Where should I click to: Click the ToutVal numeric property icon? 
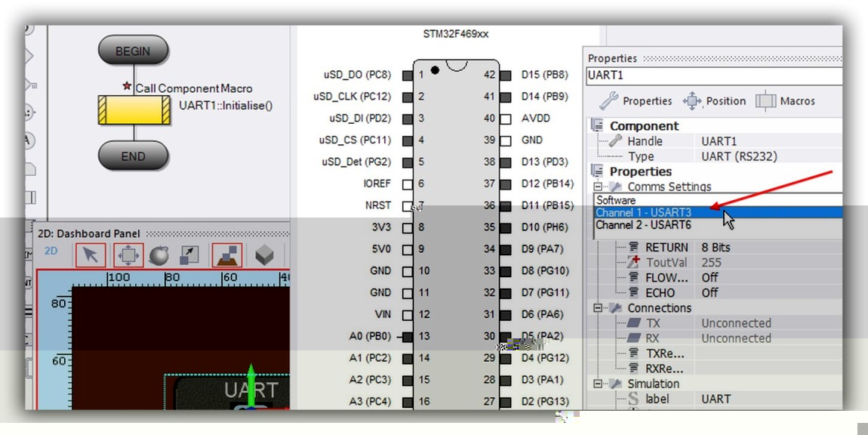pos(633,262)
